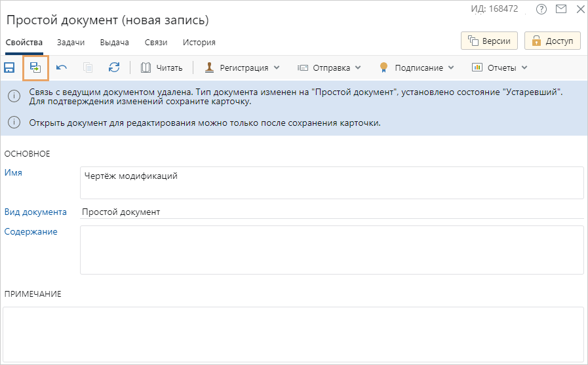588x365 pixels.
Task: Switch to the Выдача tab
Action: 114,43
